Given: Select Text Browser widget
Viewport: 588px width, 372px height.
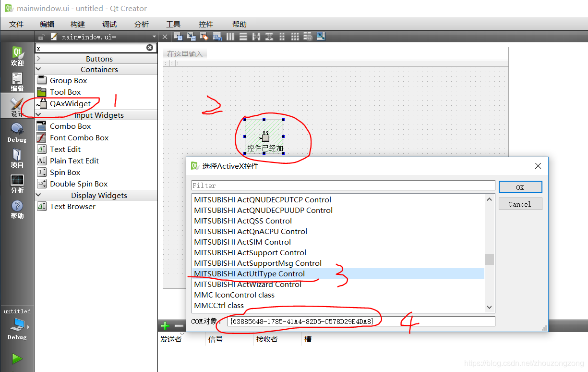Looking at the screenshot, I should click(x=72, y=207).
